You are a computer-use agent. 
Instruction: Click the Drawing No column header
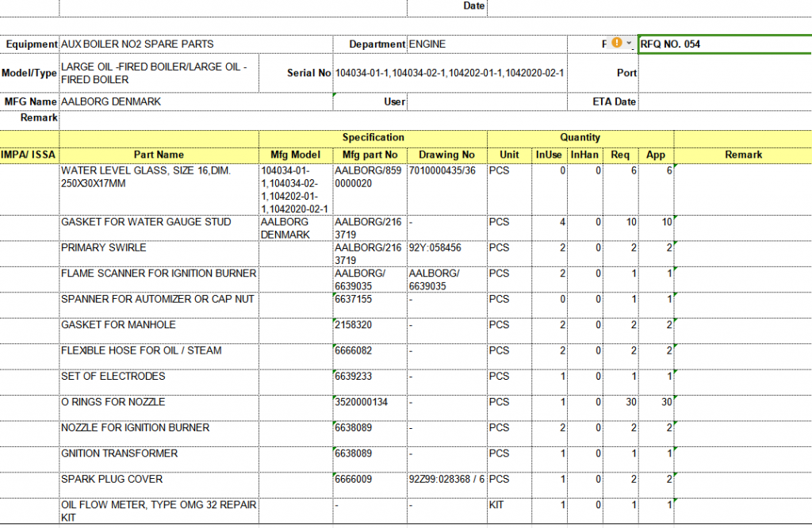(x=446, y=155)
